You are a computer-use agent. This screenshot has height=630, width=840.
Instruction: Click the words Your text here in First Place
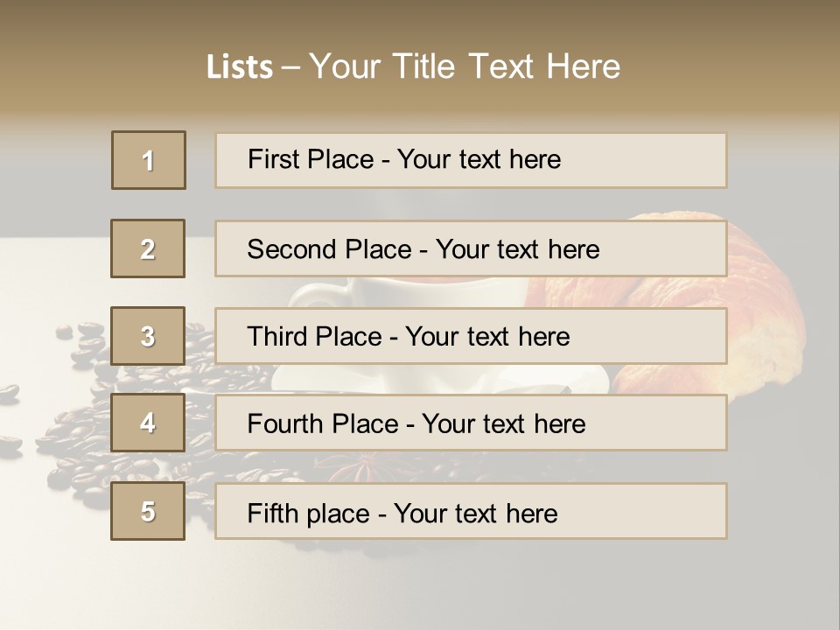coord(479,159)
